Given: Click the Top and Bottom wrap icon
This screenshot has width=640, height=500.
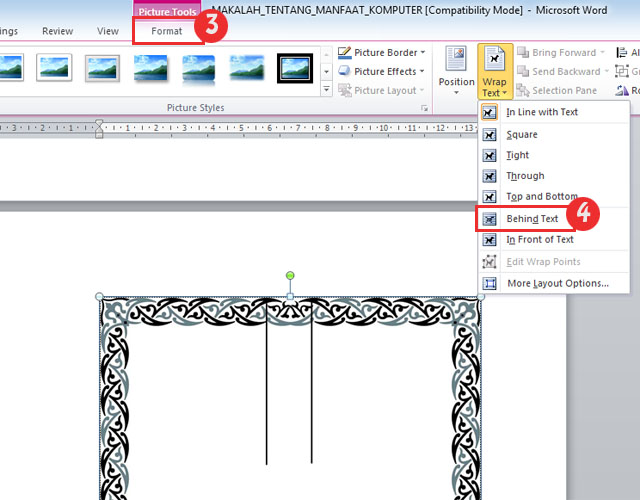Looking at the screenshot, I should (489, 196).
